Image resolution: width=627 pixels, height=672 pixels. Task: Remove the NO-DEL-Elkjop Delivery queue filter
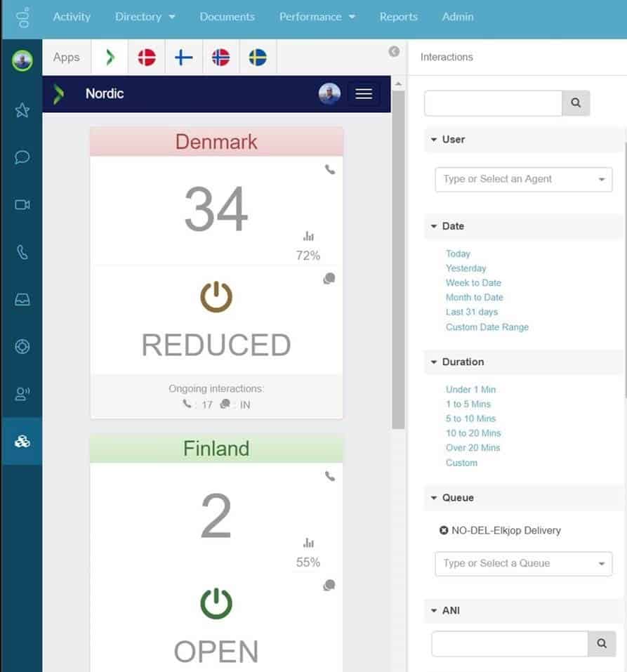tap(444, 530)
